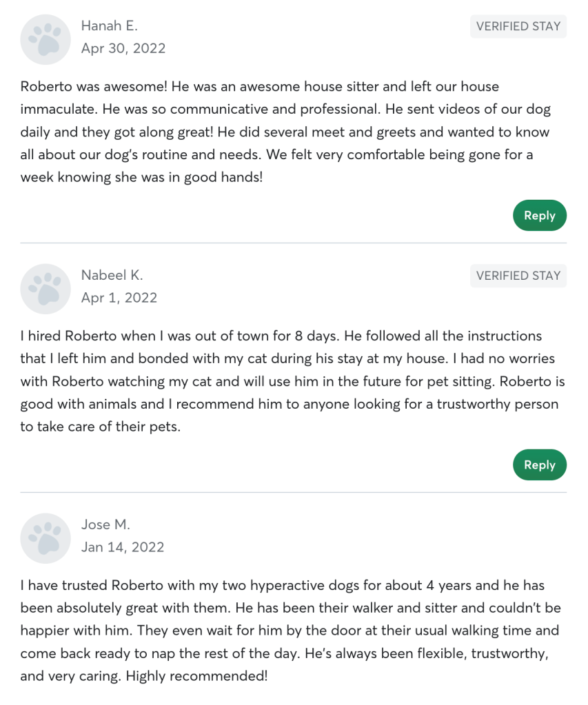Click the Apr 30, 2022 review date
Image resolution: width=588 pixels, height=705 pixels.
(123, 49)
